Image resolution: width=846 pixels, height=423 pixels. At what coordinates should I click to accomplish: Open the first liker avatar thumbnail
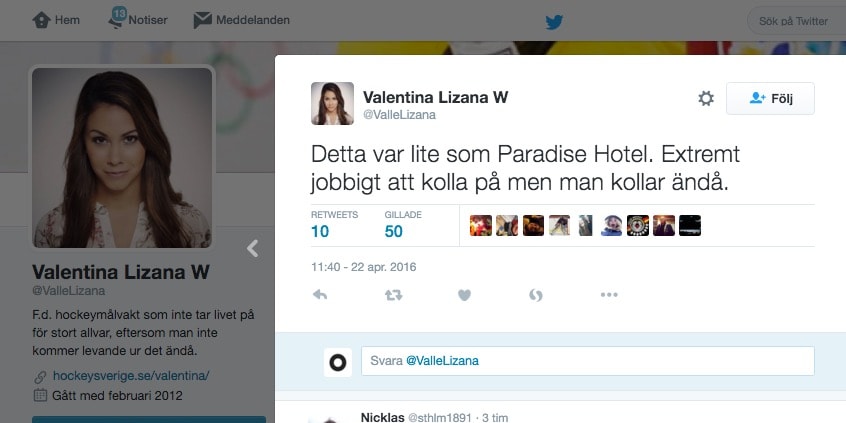[481, 226]
